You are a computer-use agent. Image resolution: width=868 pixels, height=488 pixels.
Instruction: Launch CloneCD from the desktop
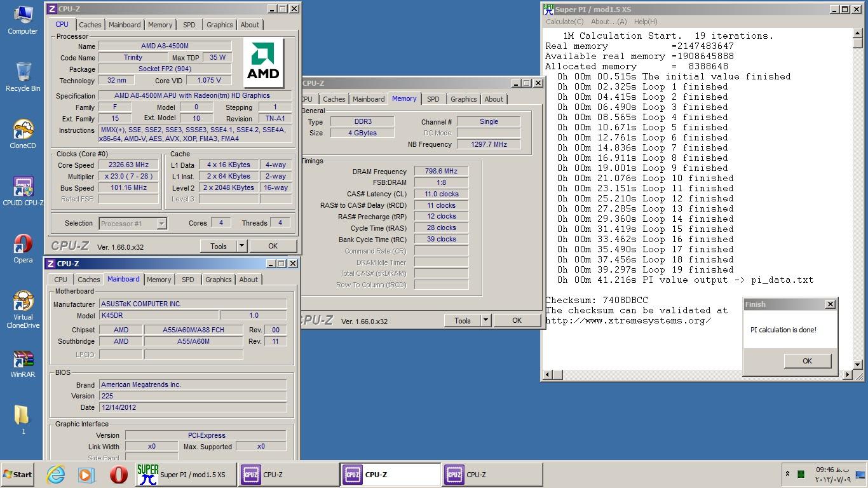pyautogui.click(x=23, y=133)
